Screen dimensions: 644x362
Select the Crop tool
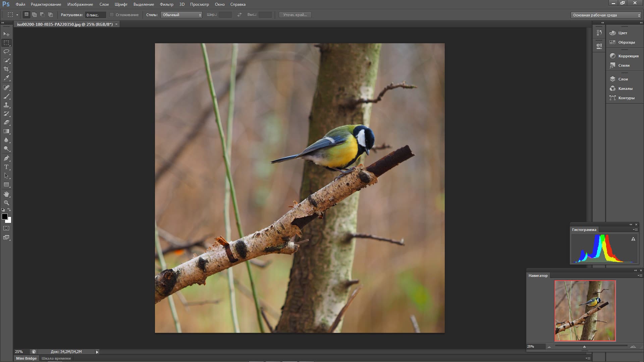(x=6, y=69)
